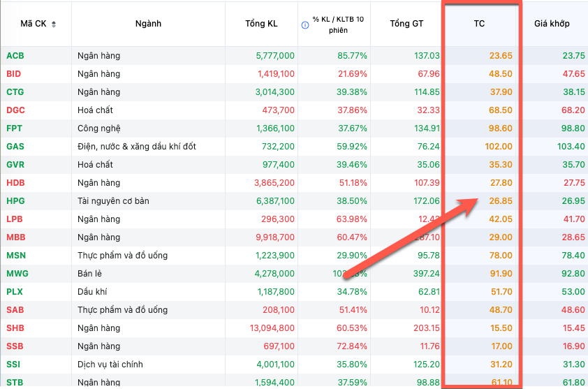This screenshot has height=389, width=588.
Task: Click the Bán lẻ industry cell
Action: tap(89, 274)
